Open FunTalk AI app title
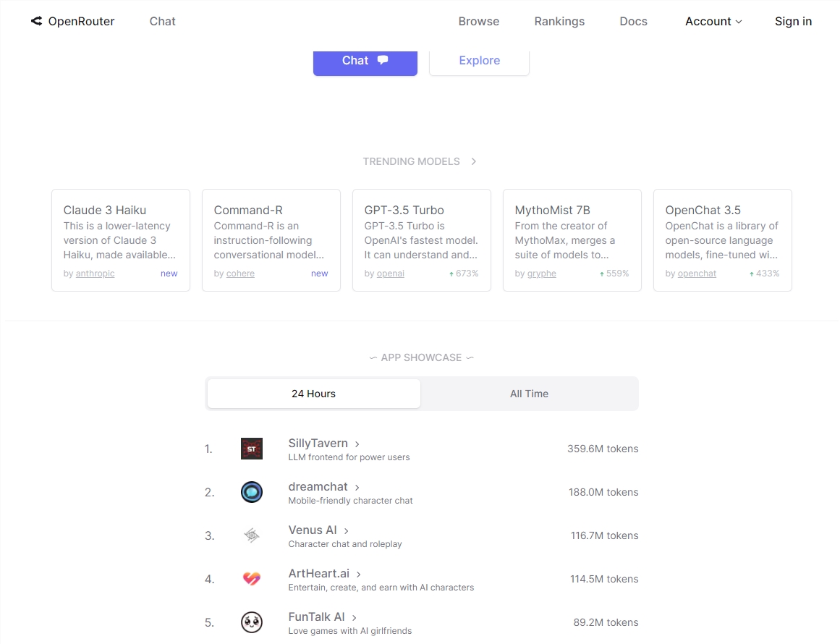Image resolution: width=840 pixels, height=644 pixels. coord(317,617)
